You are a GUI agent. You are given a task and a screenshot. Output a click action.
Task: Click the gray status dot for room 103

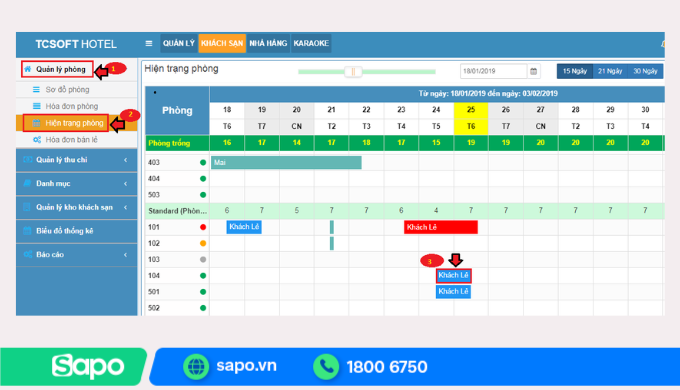point(203,259)
